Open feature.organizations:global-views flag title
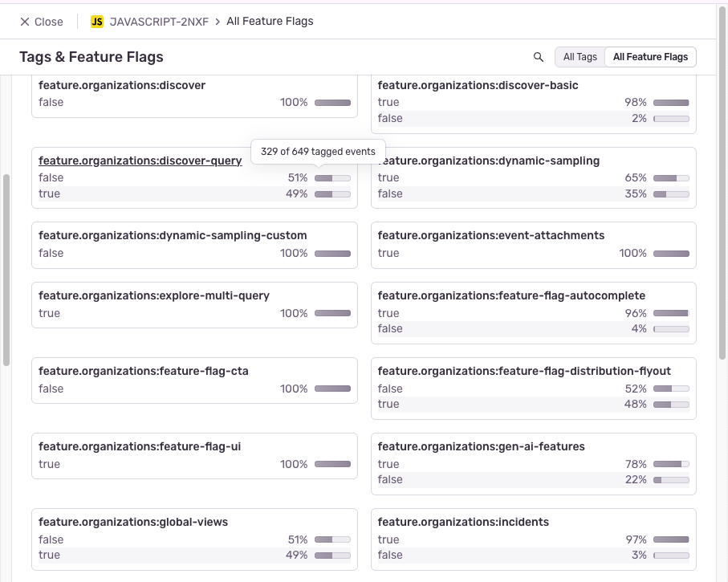Viewport: 728px width, 582px height. pos(133,522)
